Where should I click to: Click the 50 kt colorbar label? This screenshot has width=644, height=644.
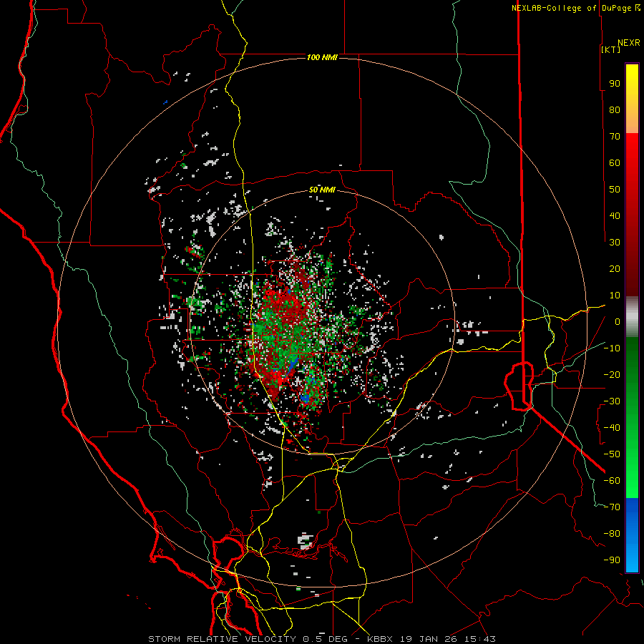(x=615, y=190)
